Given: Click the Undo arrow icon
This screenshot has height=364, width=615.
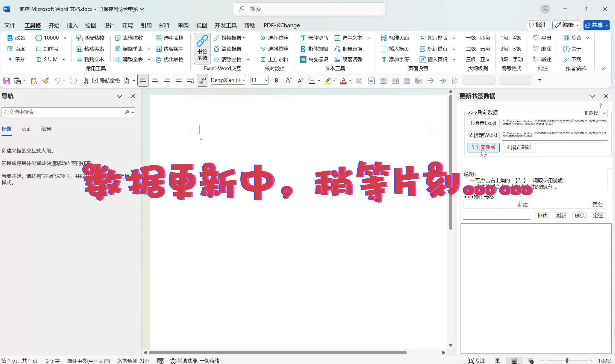Looking at the screenshot, I should coord(57,81).
